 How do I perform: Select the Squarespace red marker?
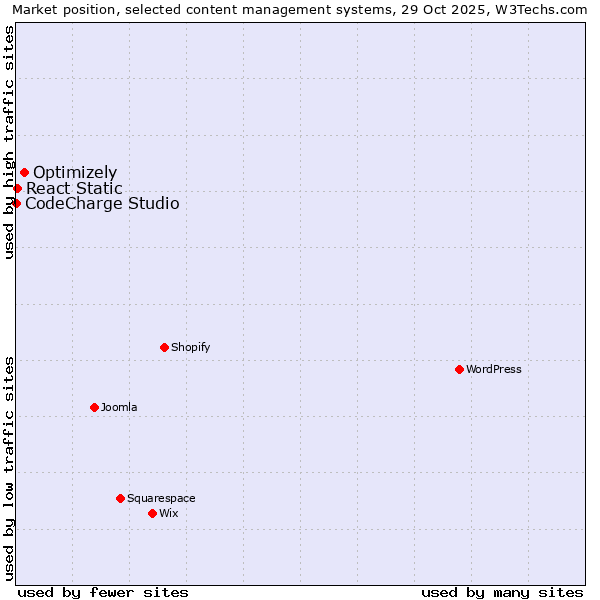[120, 498]
